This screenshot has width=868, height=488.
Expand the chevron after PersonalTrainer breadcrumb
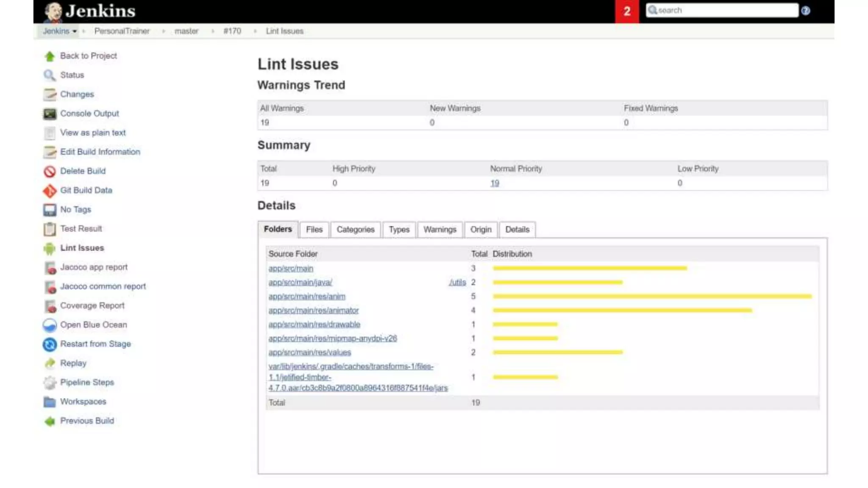pos(164,31)
